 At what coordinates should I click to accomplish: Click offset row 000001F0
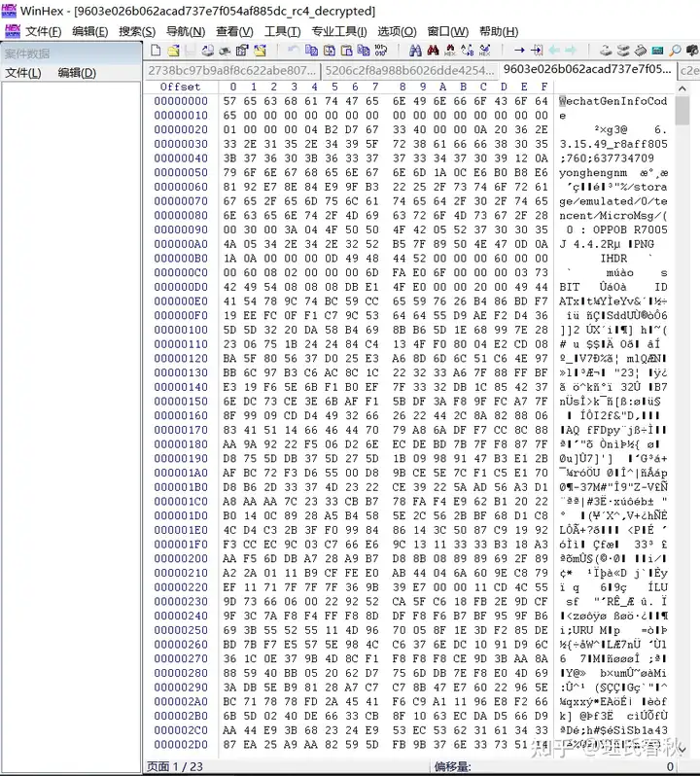click(x=181, y=545)
